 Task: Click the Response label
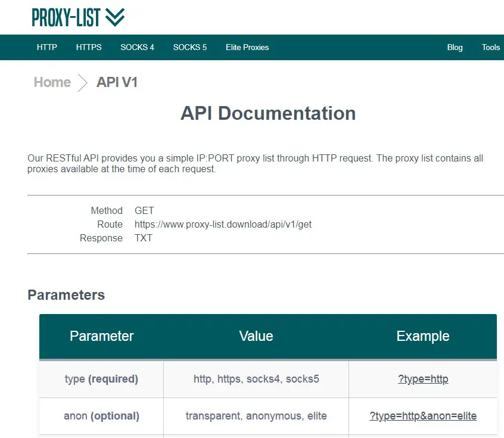[x=101, y=238]
